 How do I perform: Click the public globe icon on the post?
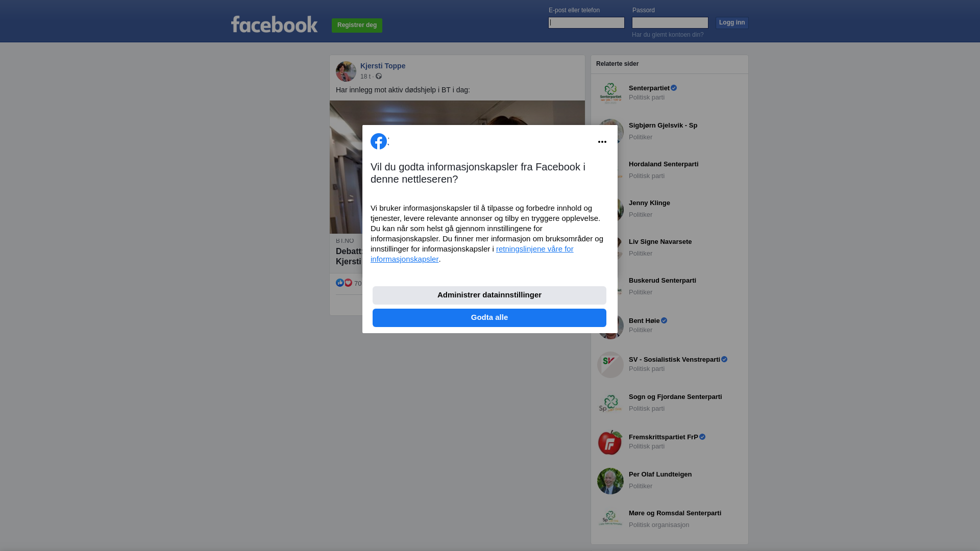point(379,76)
